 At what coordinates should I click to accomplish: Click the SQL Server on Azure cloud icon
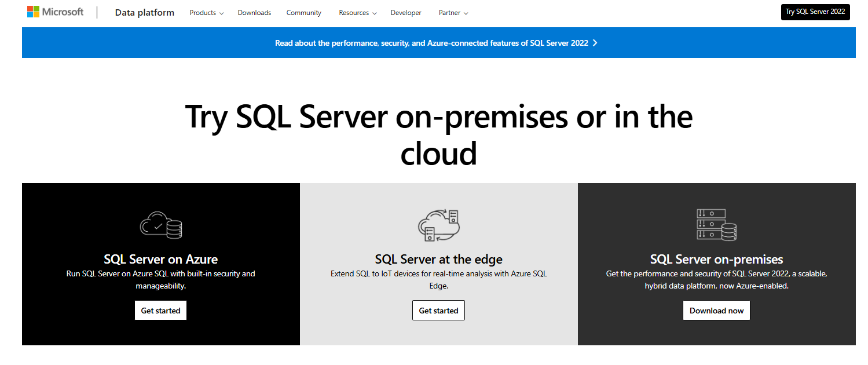161,225
